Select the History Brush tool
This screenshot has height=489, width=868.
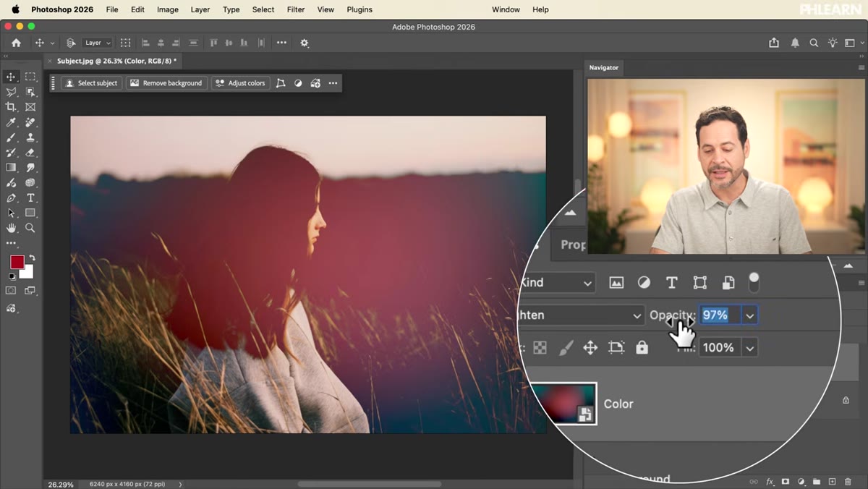point(11,153)
